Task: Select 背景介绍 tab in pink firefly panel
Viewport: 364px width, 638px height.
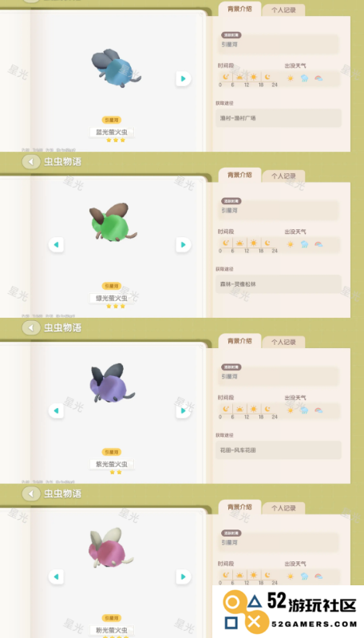Action: click(x=239, y=507)
